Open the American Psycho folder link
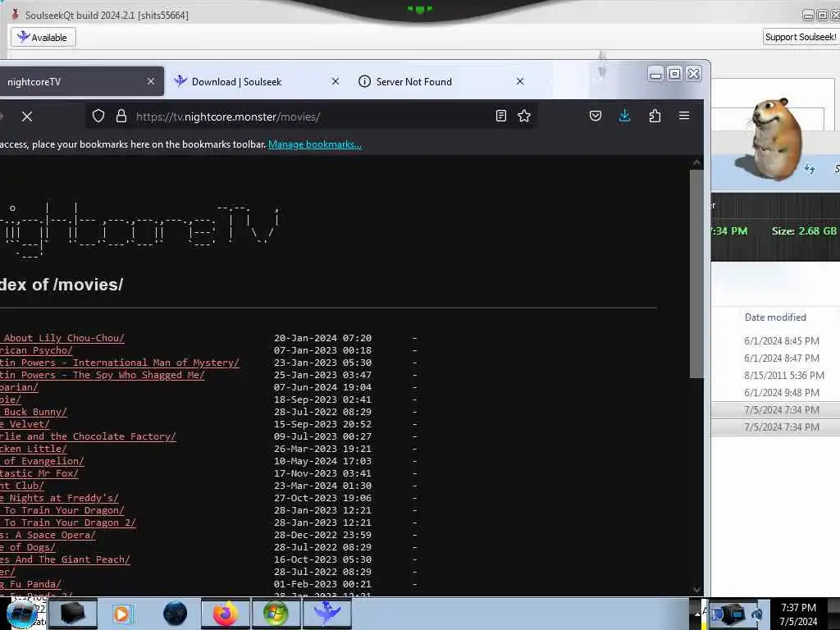This screenshot has height=630, width=840. [36, 350]
